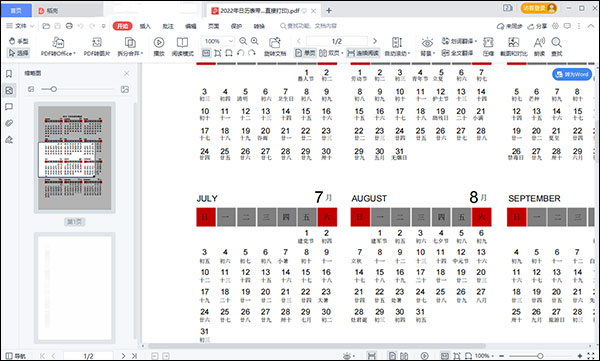Zoom out with the minus magnifier
600x361 pixels.
243,41
